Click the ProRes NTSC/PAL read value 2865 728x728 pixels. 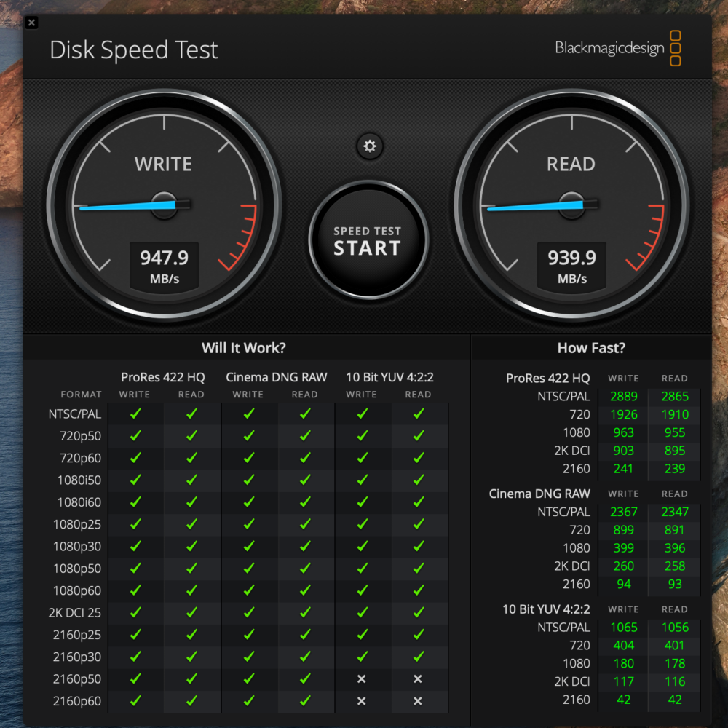[x=675, y=397]
